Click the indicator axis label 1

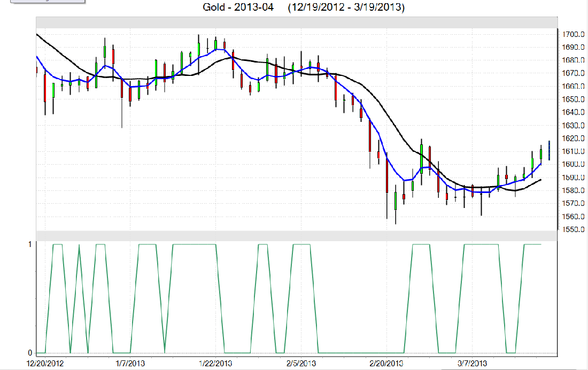coord(30,244)
